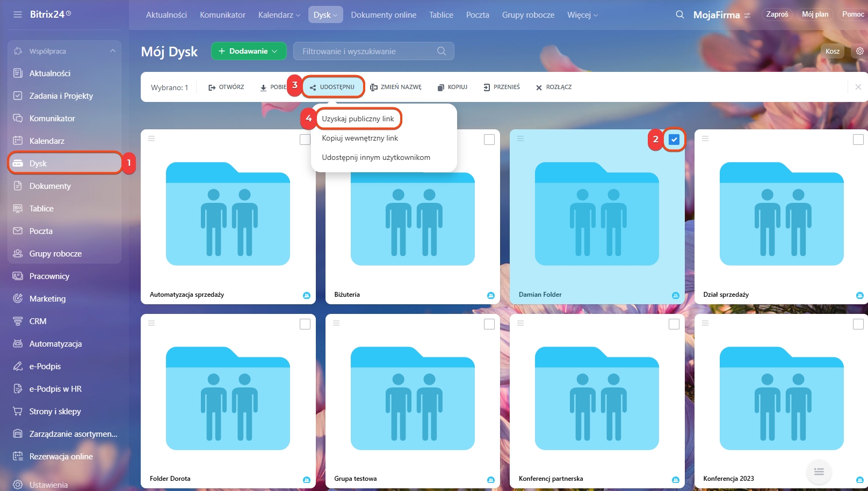Click shared-users icon on Automatyzacja sprzedaży folder
Screen dimensions: 868x491
[x=307, y=295]
